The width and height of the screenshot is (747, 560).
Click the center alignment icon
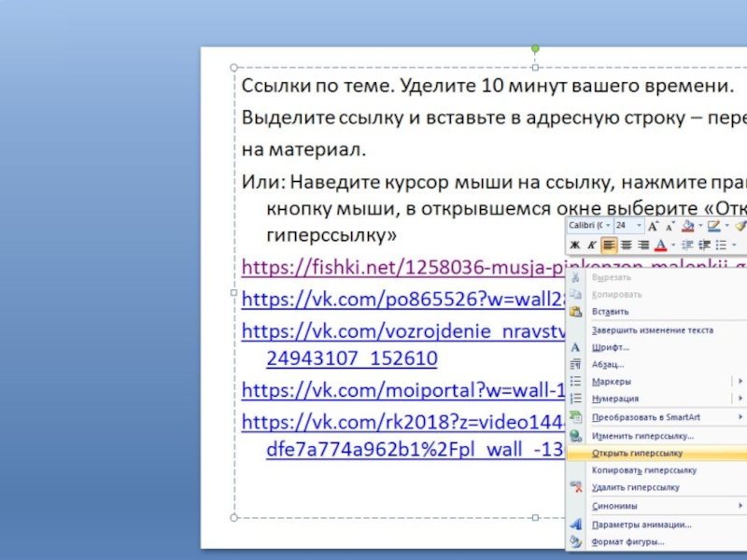[626, 245]
